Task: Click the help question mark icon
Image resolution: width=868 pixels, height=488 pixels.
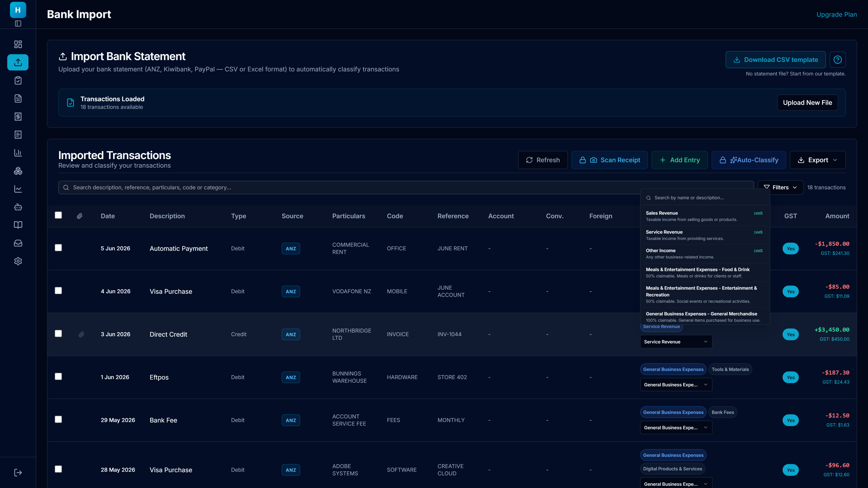Action: point(837,60)
